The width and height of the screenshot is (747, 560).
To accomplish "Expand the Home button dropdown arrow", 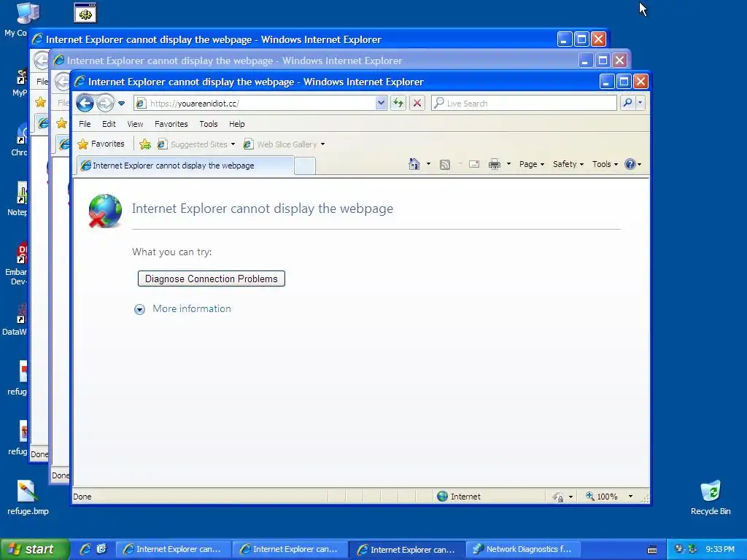I will tap(428, 164).
